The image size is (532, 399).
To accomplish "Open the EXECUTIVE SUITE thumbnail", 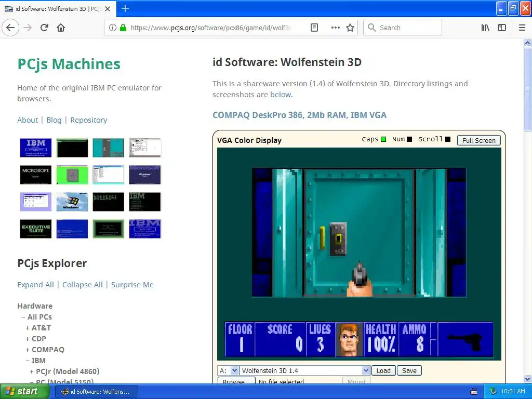I will point(36,229).
